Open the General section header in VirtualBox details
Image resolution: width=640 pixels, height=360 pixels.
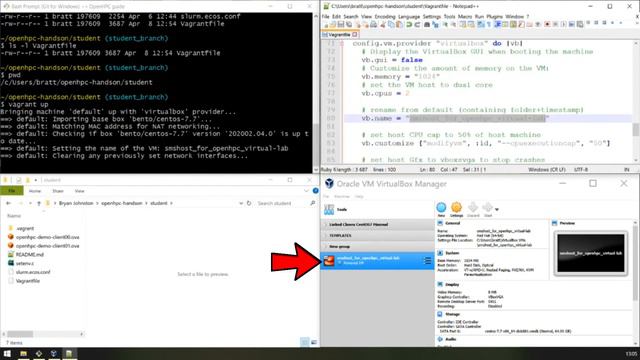[452, 223]
